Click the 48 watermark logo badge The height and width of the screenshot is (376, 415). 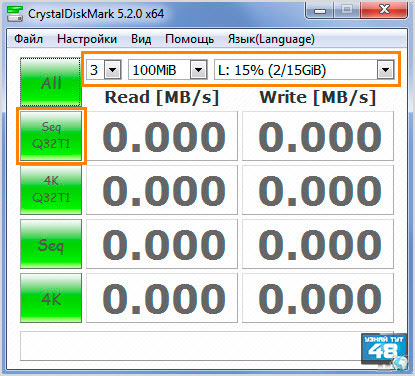tap(384, 351)
